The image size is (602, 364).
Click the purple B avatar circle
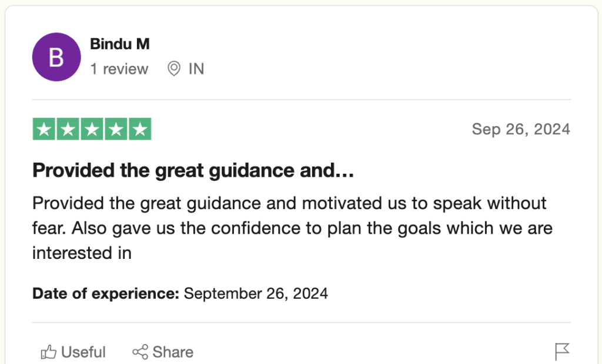coord(56,57)
